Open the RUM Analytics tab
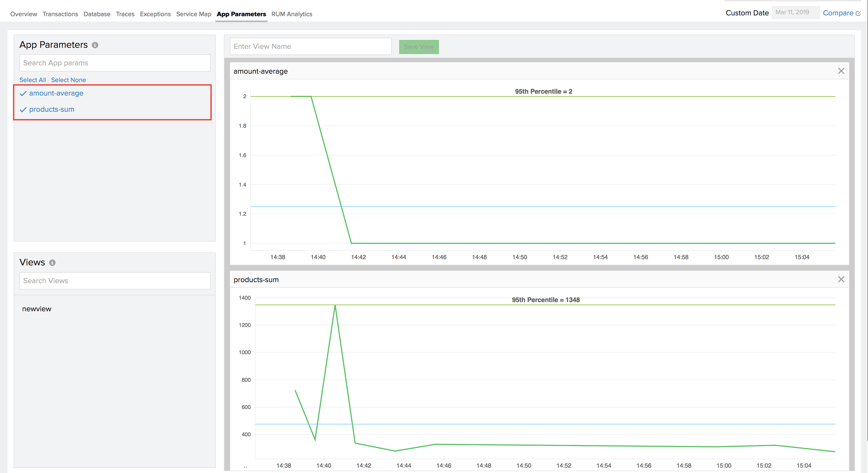Viewport: 868px width, 473px height. pos(292,14)
